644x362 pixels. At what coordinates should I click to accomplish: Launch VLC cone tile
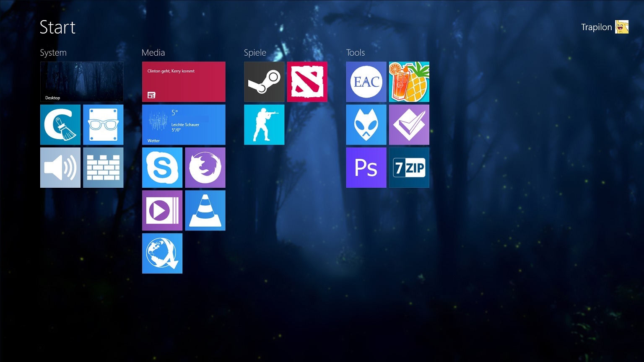(x=205, y=210)
